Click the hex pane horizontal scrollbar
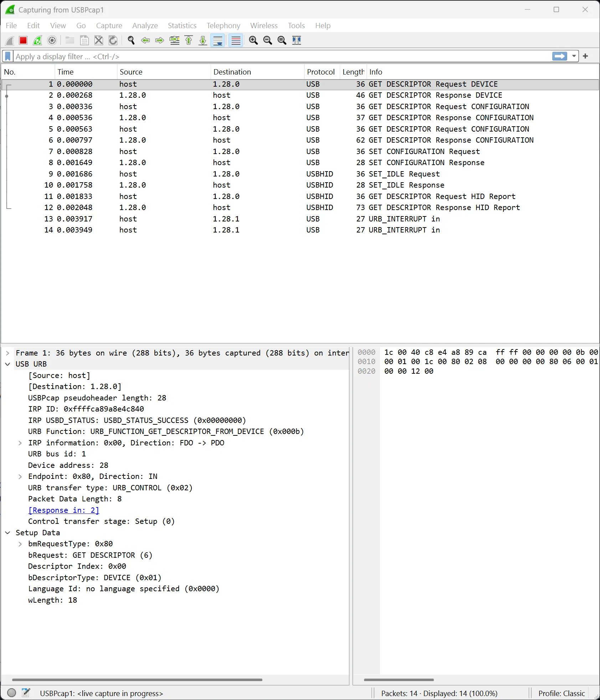 click(399, 680)
